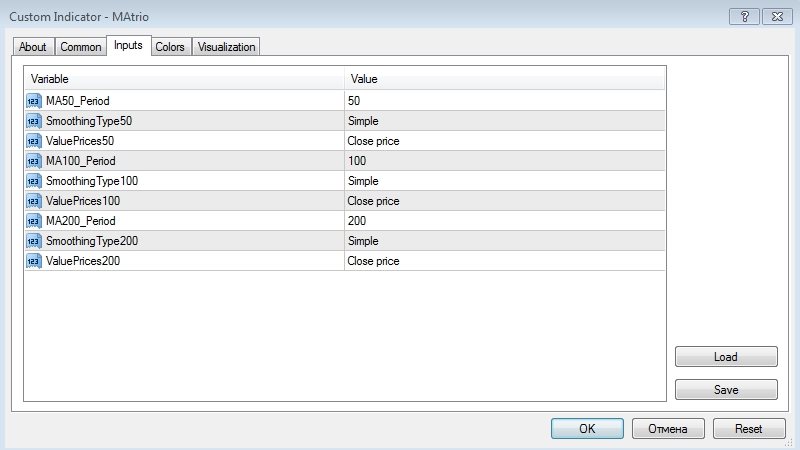The width and height of the screenshot is (800, 450).
Task: Select the Inputs tab
Action: pos(128,45)
